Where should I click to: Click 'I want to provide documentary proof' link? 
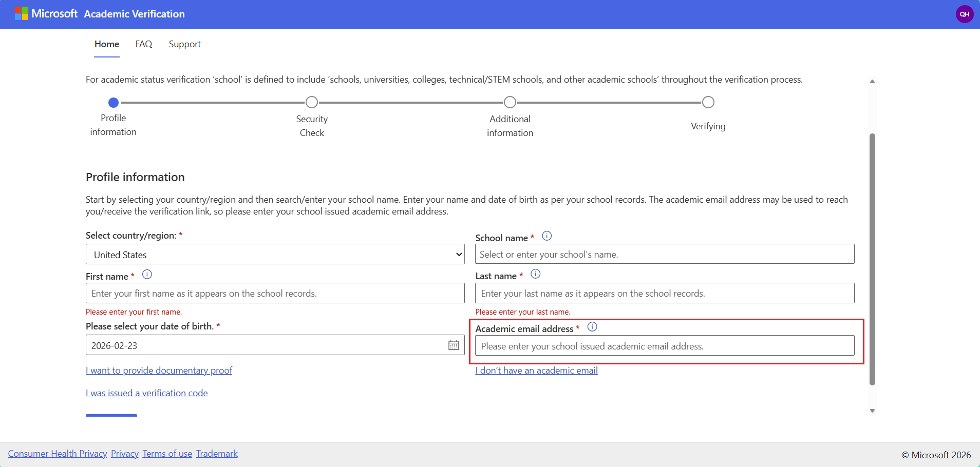(159, 371)
